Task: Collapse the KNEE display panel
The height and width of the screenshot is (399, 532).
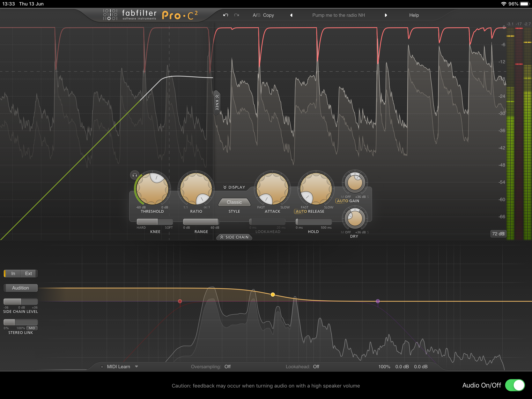Action: coord(217,102)
